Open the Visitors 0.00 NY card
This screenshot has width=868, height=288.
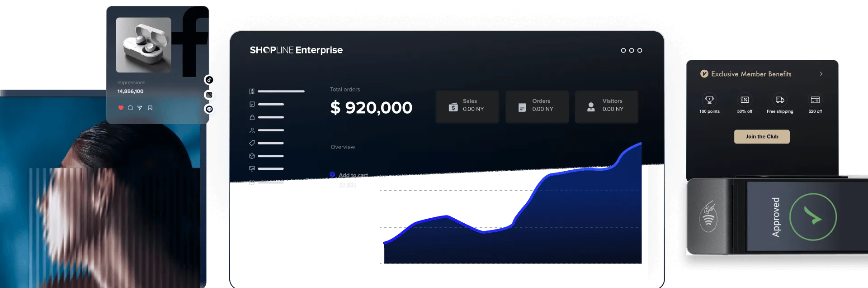(x=606, y=107)
